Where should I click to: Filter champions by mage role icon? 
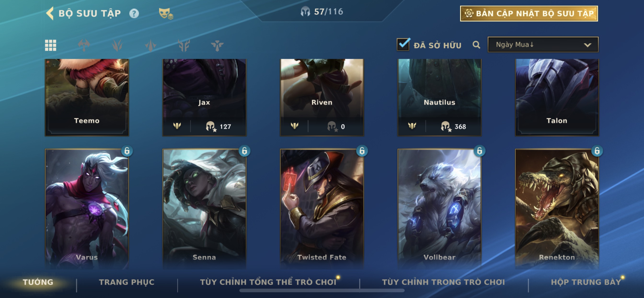(x=150, y=45)
